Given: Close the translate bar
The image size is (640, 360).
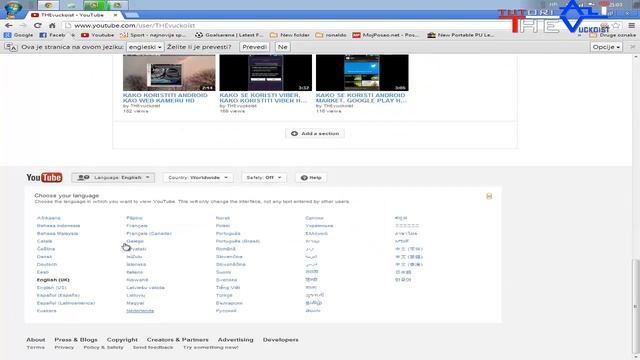Looking at the screenshot, I should coord(633,47).
